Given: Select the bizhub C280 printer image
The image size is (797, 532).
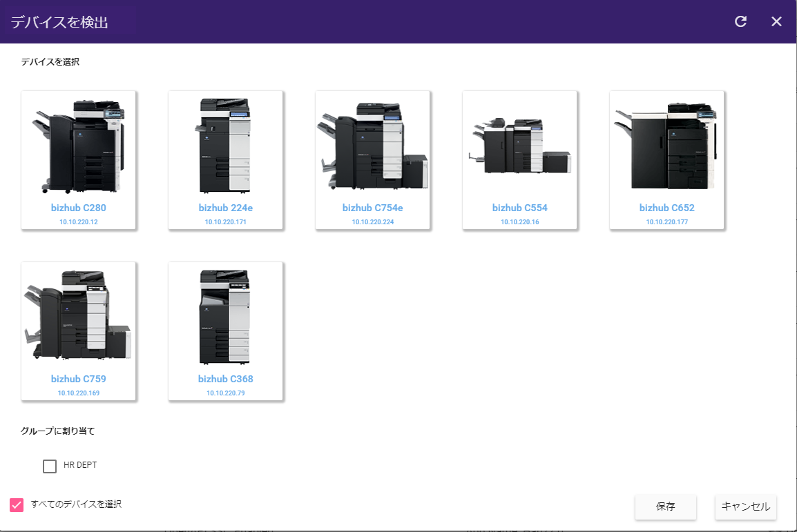Looking at the screenshot, I should click(x=79, y=146).
